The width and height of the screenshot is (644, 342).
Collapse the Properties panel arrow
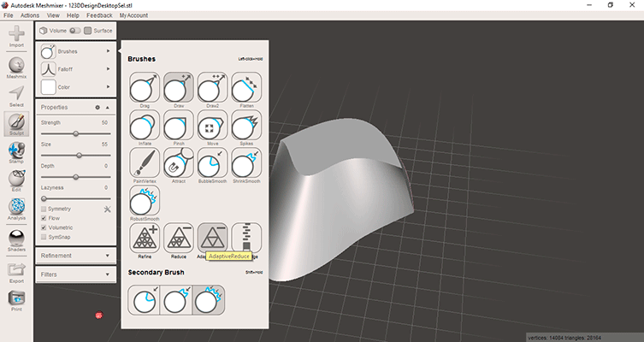tap(108, 107)
